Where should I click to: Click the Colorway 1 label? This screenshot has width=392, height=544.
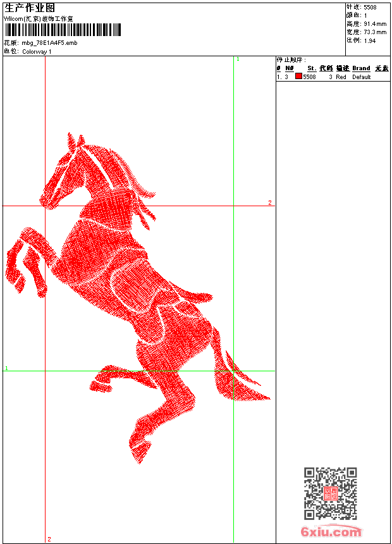37,51
